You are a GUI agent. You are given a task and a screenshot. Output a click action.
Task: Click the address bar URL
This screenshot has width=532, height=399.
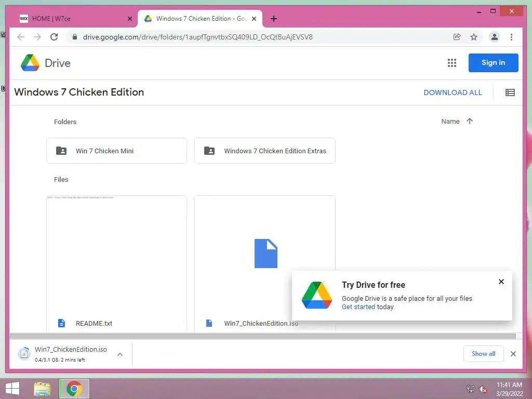[198, 37]
